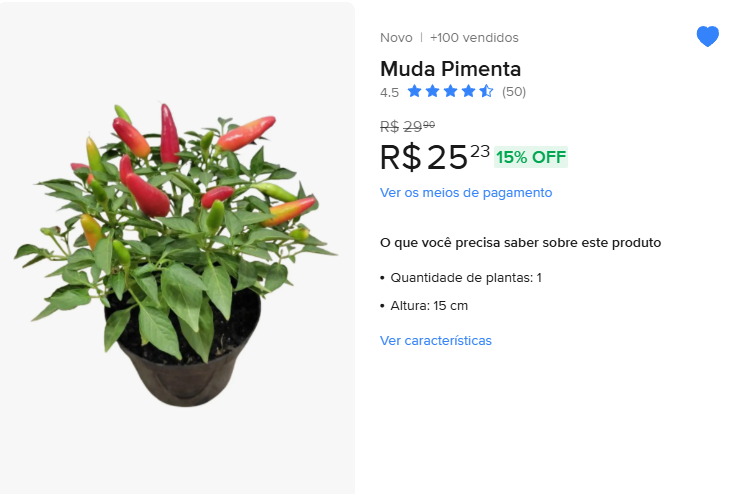The height and width of the screenshot is (494, 741).
Task: Click the Muda Pimenta product title
Action: click(x=450, y=69)
